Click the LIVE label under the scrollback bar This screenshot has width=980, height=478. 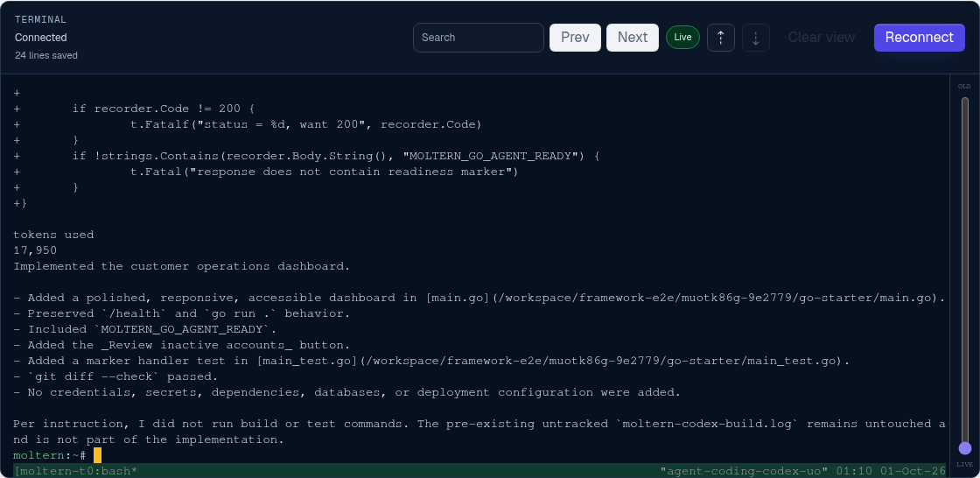pyautogui.click(x=964, y=465)
